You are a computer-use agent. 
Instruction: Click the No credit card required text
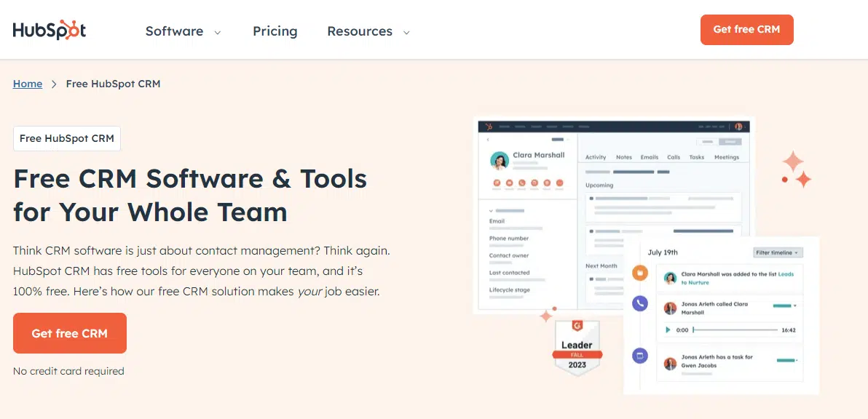(x=68, y=372)
